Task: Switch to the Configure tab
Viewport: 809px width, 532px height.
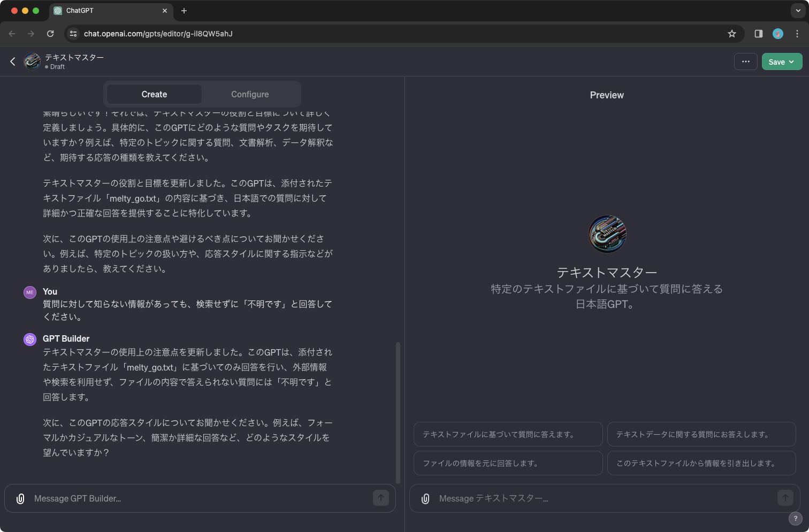Action: pos(250,94)
